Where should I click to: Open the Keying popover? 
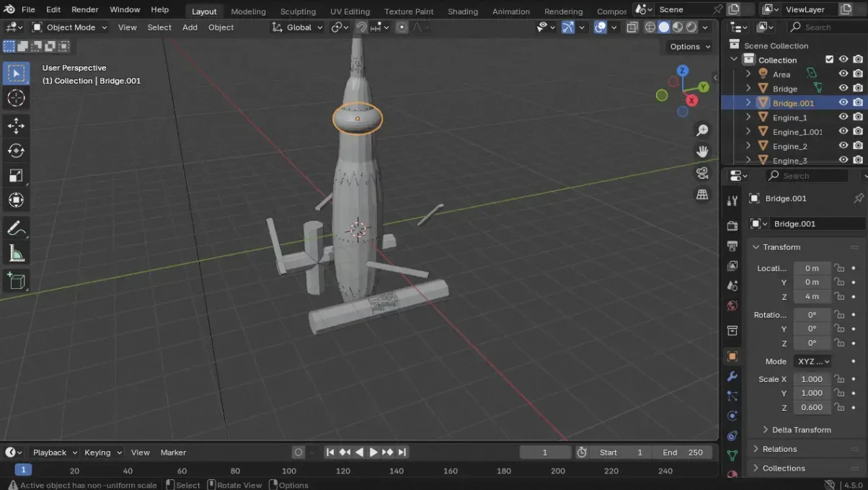[x=102, y=453]
